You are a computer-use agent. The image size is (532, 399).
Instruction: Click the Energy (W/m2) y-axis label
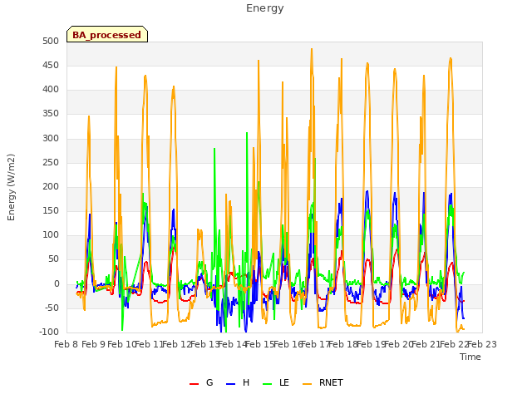coord(11,187)
